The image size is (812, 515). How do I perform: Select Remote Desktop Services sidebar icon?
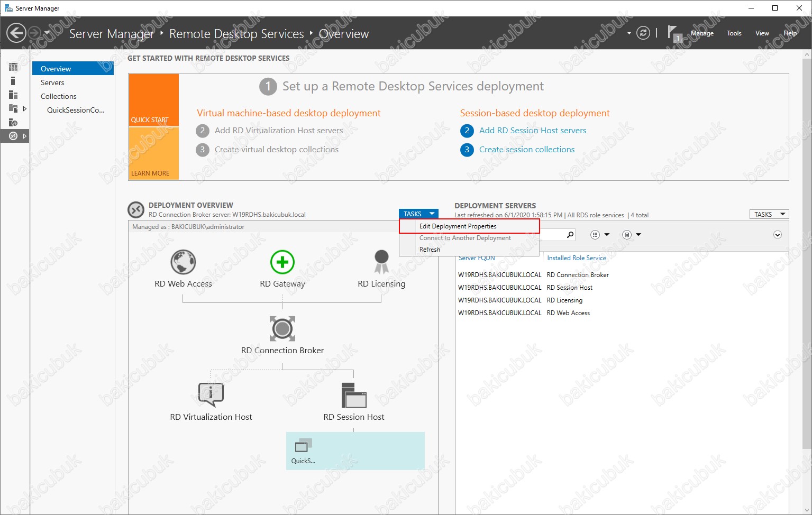click(13, 136)
